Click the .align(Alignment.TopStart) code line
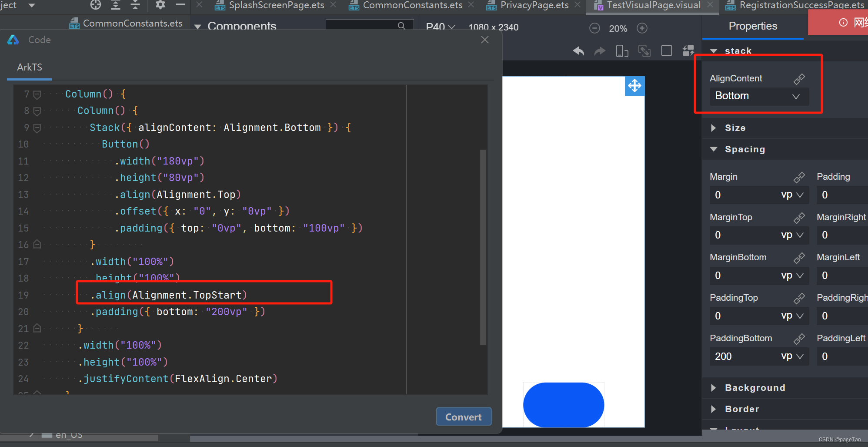This screenshot has height=447, width=868. (169, 295)
